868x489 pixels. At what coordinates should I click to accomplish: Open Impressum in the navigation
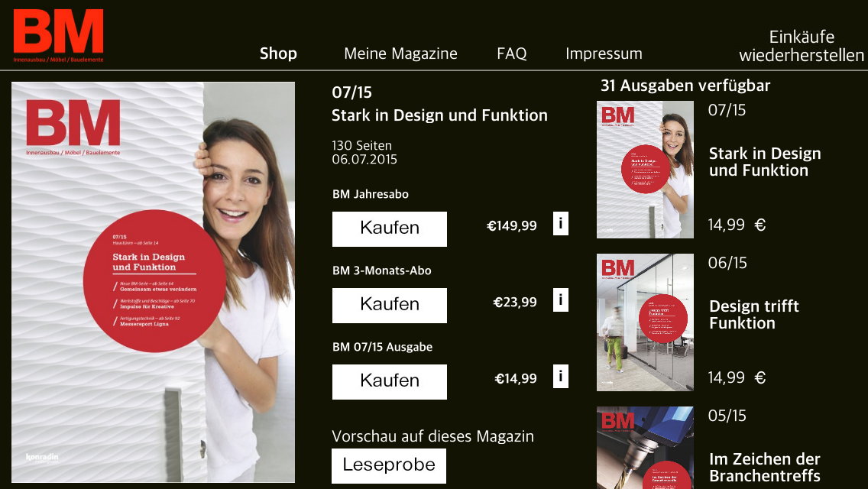(604, 53)
